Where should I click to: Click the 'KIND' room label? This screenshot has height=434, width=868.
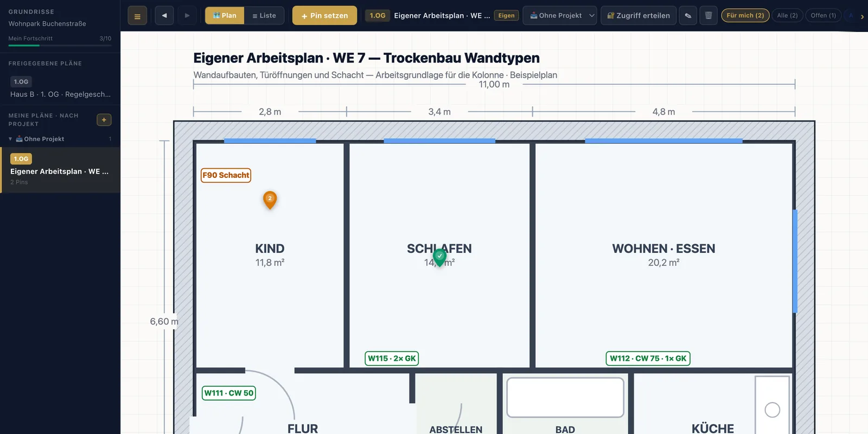270,248
